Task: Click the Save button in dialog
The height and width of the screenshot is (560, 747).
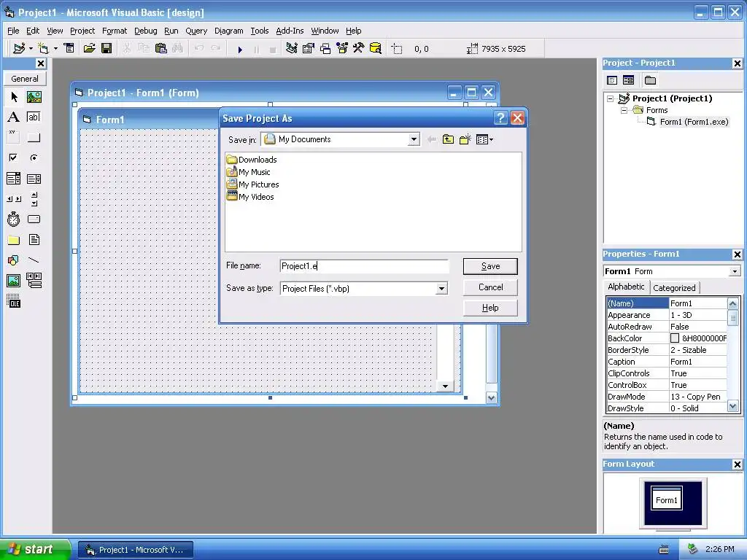Action: pyautogui.click(x=490, y=266)
